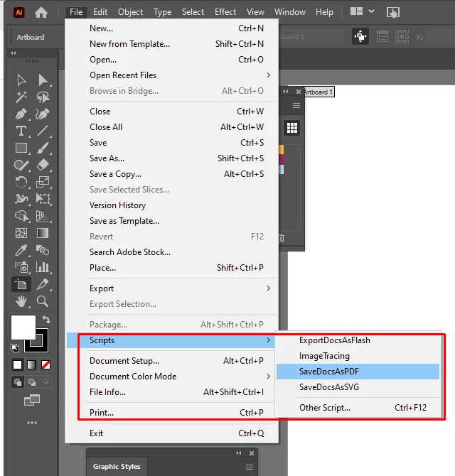Select the Perspective Grid tool
The height and width of the screenshot is (476, 455).
[x=43, y=216]
